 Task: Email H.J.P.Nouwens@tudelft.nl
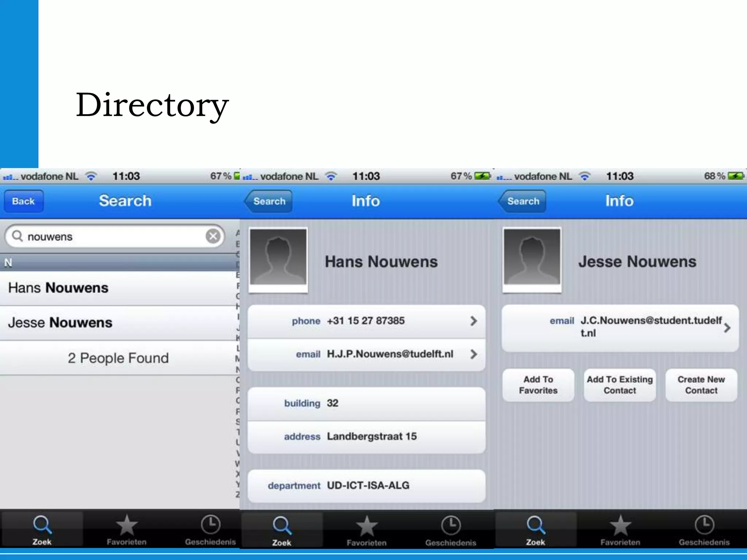pos(367,354)
